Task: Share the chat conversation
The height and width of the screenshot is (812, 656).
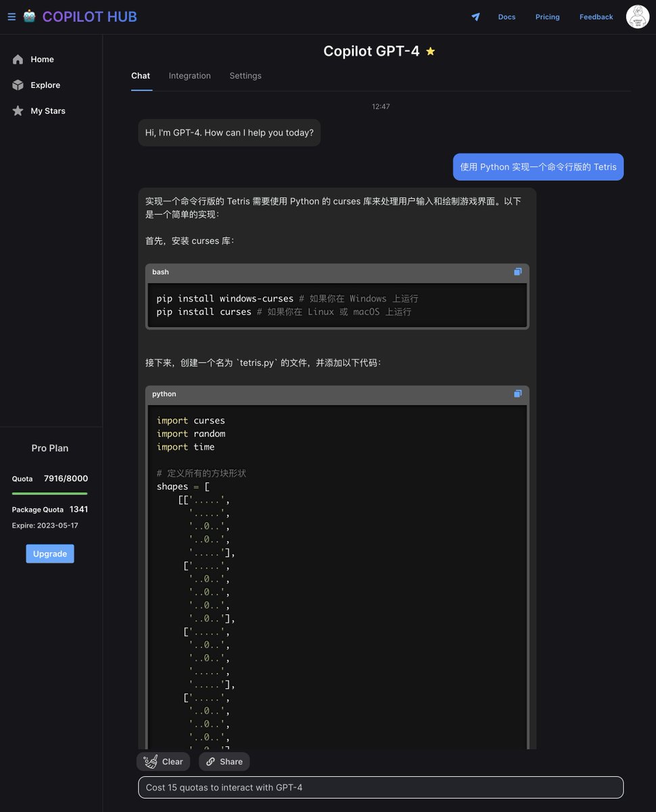Action: click(x=224, y=761)
